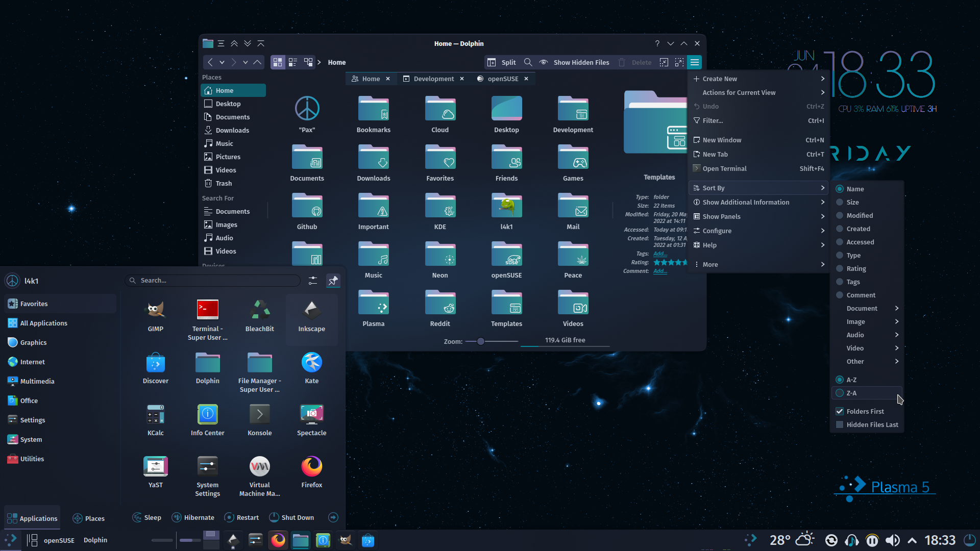The image size is (980, 551).
Task: Expand the Document sort submenu
Action: point(867,308)
